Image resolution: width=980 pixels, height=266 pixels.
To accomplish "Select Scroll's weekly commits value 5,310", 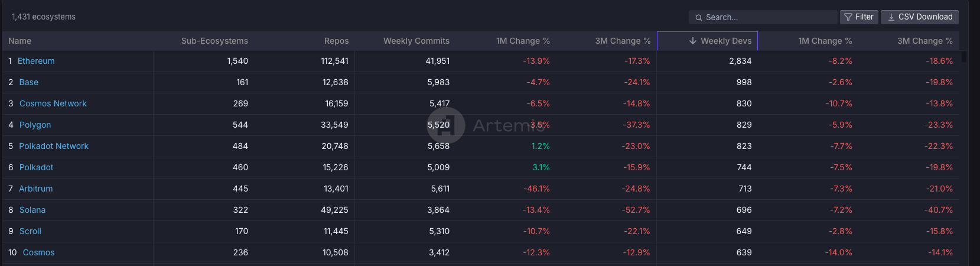I will point(439,231).
